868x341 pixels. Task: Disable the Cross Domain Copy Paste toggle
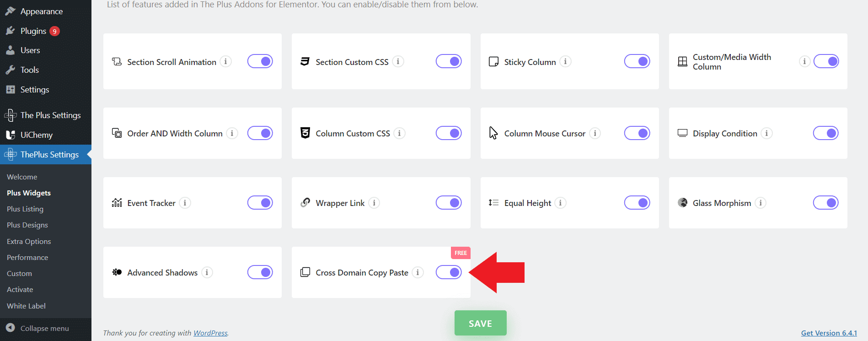pyautogui.click(x=449, y=272)
